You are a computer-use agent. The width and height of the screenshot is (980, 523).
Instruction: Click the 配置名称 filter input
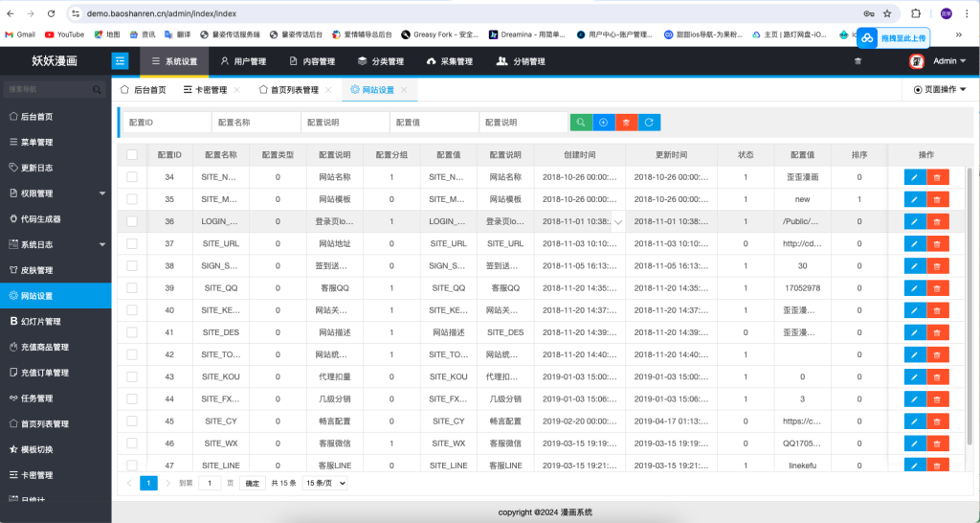pos(256,123)
